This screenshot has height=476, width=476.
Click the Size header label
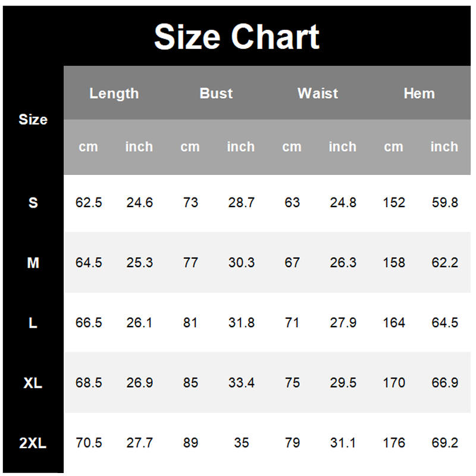(x=33, y=120)
